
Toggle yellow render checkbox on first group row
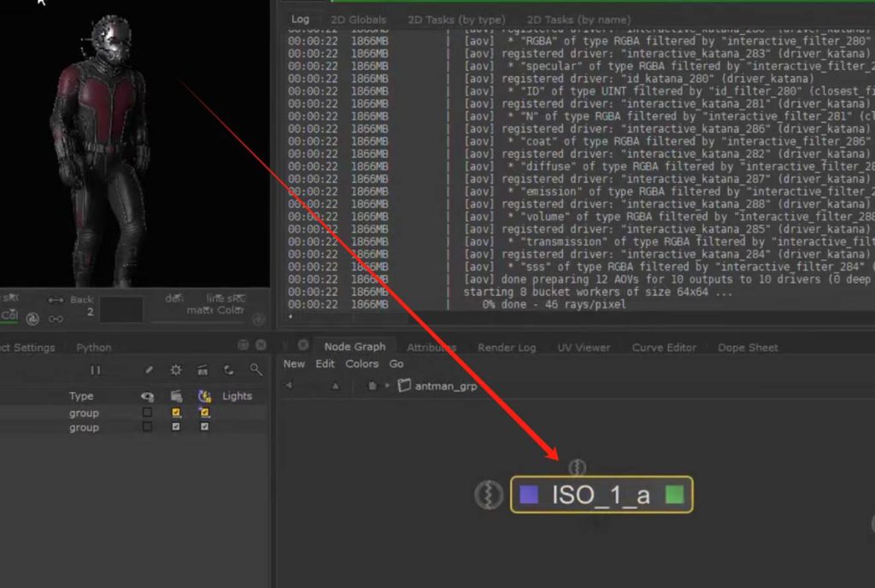pyautogui.click(x=176, y=413)
